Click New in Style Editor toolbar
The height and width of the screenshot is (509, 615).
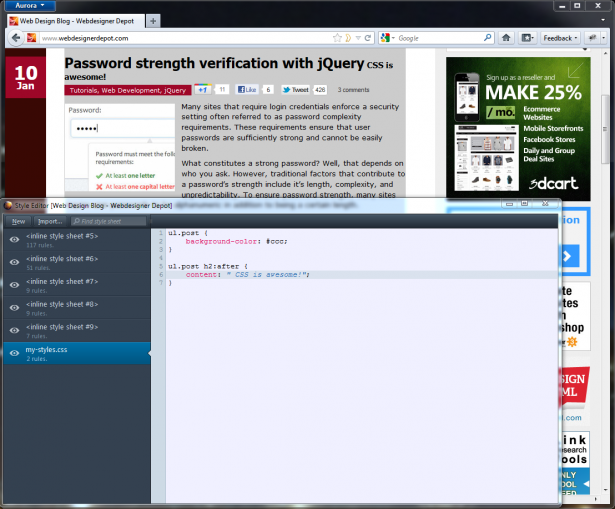pos(18,221)
